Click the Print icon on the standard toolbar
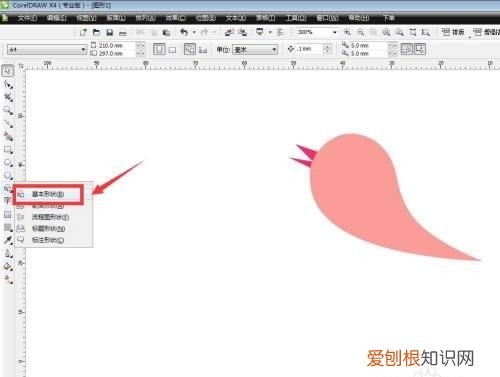The width and height of the screenshot is (500, 377). pyautogui.click(x=123, y=33)
